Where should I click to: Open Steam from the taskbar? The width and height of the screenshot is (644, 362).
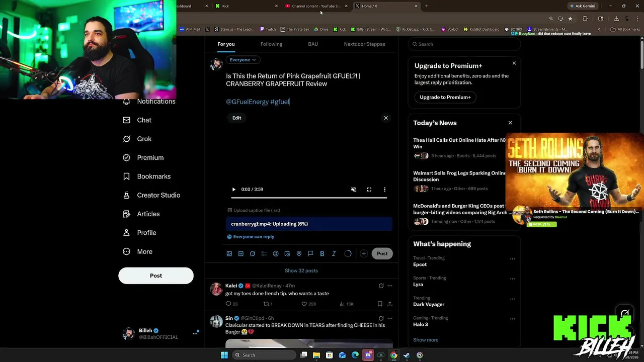(x=407, y=355)
